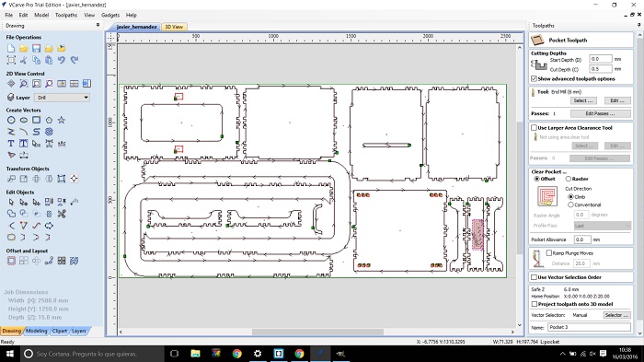The width and height of the screenshot is (644, 362).
Task: Select the Draw Circle tool
Action: pyautogui.click(x=11, y=120)
